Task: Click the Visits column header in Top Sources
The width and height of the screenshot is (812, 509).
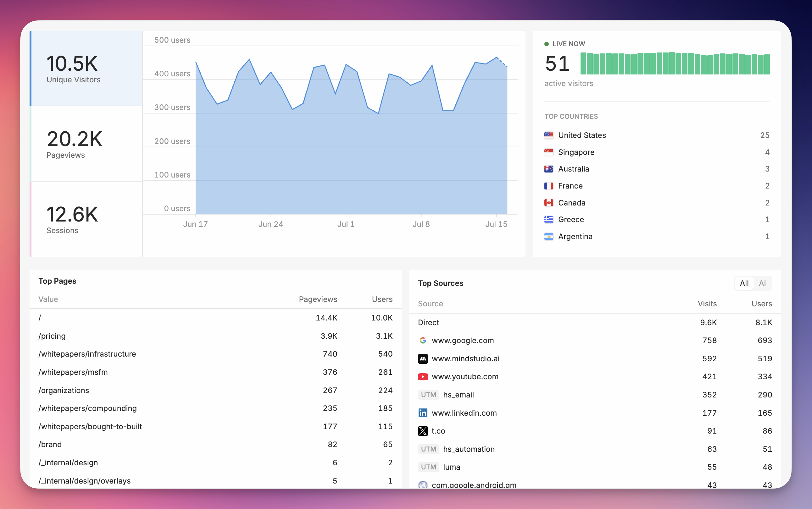Action: 707,304
